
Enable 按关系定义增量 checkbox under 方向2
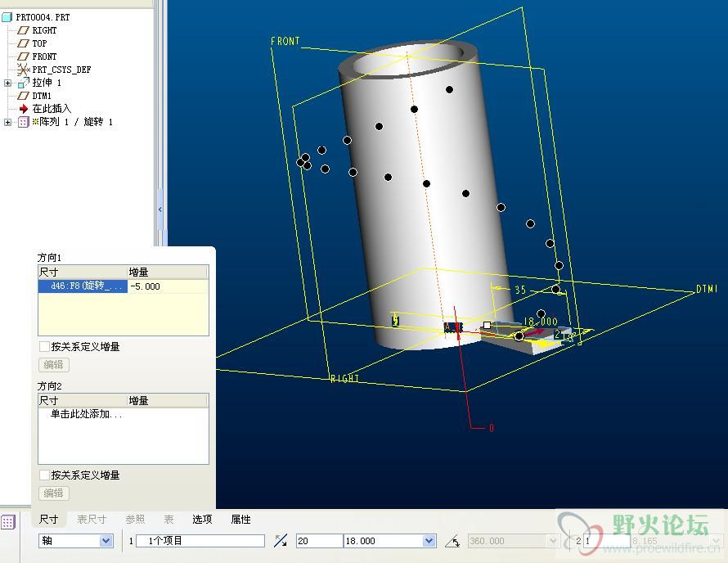coord(44,475)
